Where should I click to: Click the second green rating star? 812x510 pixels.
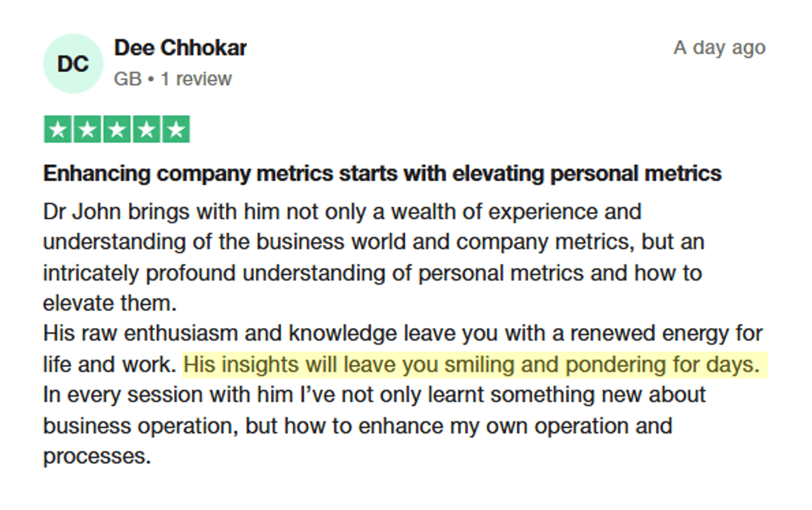(x=87, y=129)
